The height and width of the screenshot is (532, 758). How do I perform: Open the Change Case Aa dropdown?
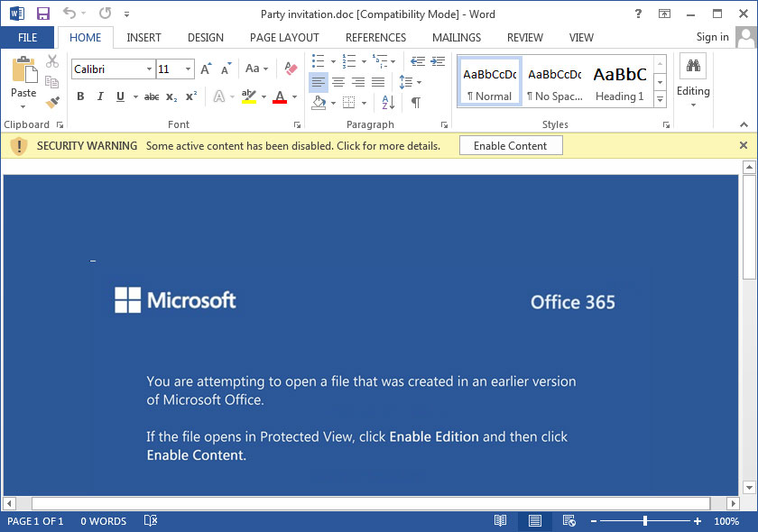(x=256, y=69)
